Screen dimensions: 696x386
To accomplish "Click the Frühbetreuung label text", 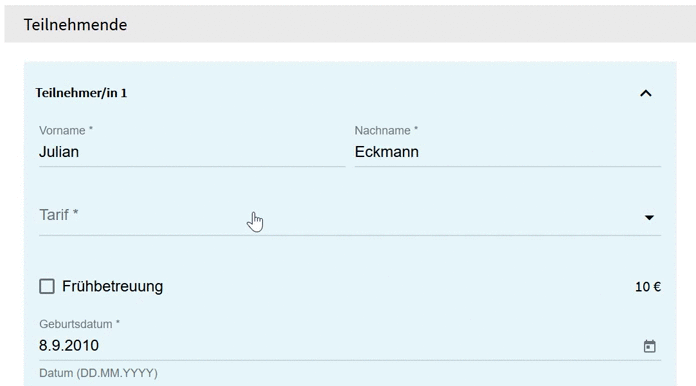I will pyautogui.click(x=112, y=286).
